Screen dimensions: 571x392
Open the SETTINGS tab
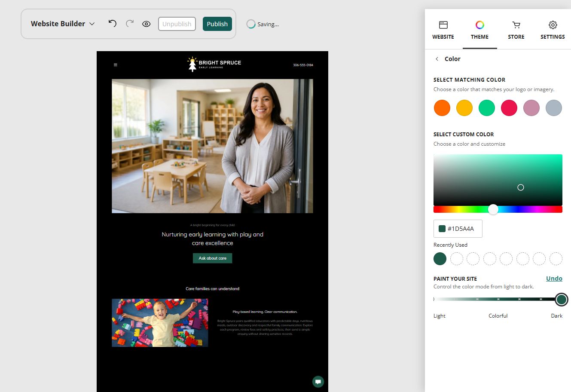(x=553, y=30)
